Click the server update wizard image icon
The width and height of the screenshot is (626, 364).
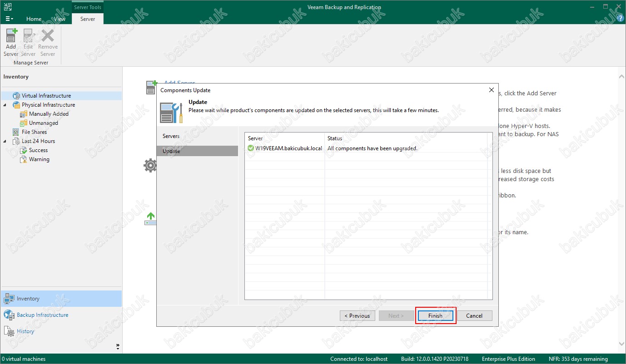pyautogui.click(x=171, y=113)
